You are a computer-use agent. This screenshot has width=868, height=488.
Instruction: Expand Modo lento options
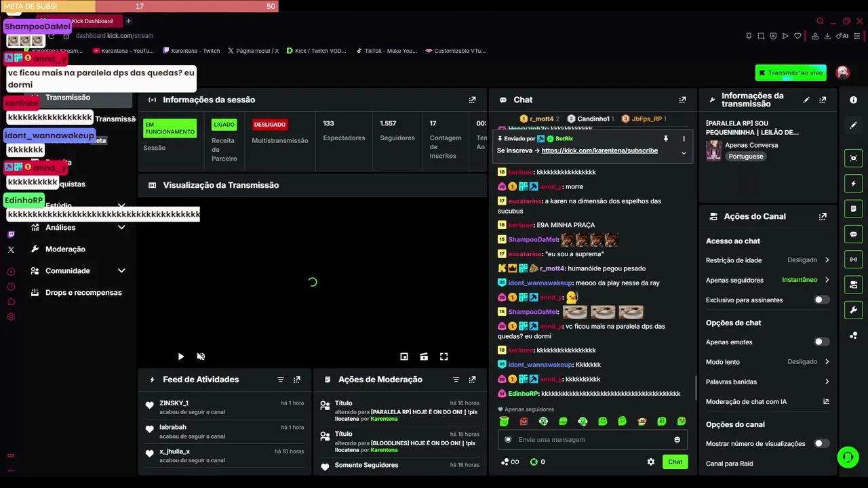click(x=827, y=362)
